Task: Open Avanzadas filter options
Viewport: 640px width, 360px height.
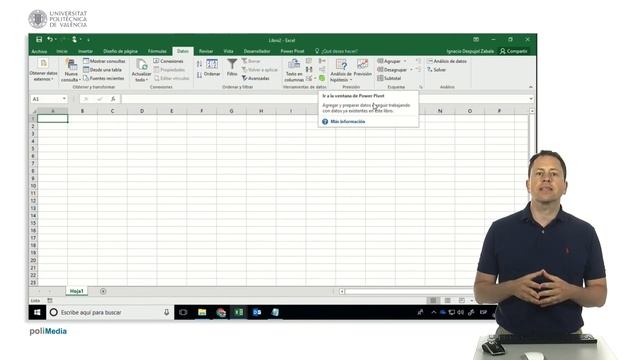Action: [x=256, y=78]
